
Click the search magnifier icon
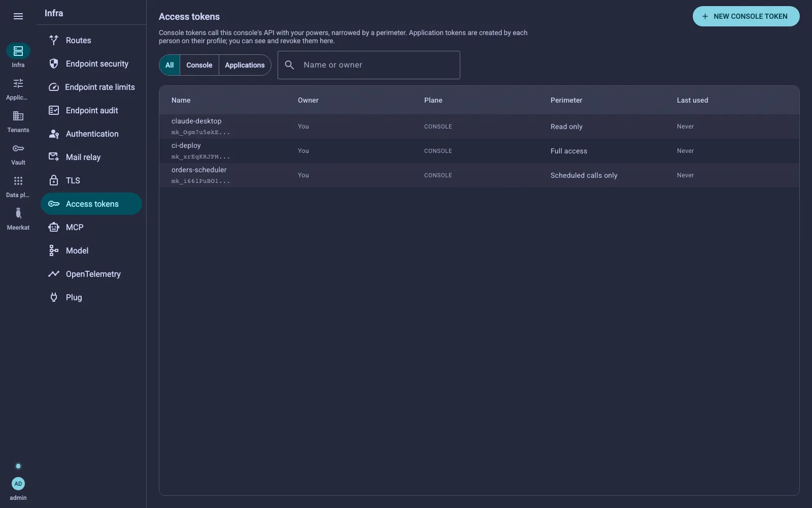point(289,65)
